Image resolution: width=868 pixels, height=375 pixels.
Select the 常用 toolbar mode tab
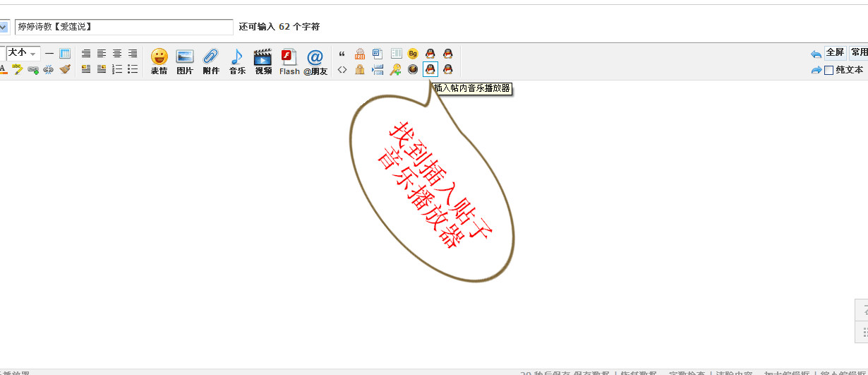click(859, 53)
